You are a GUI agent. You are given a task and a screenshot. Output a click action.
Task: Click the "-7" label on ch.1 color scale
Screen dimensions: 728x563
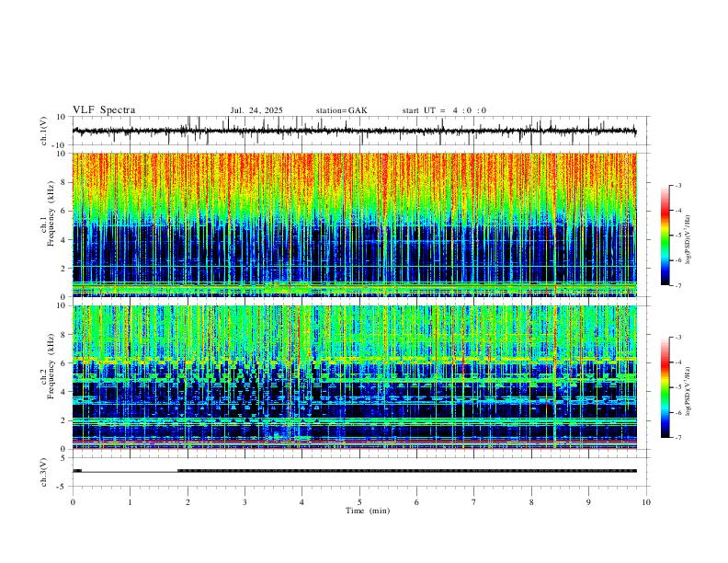(677, 285)
